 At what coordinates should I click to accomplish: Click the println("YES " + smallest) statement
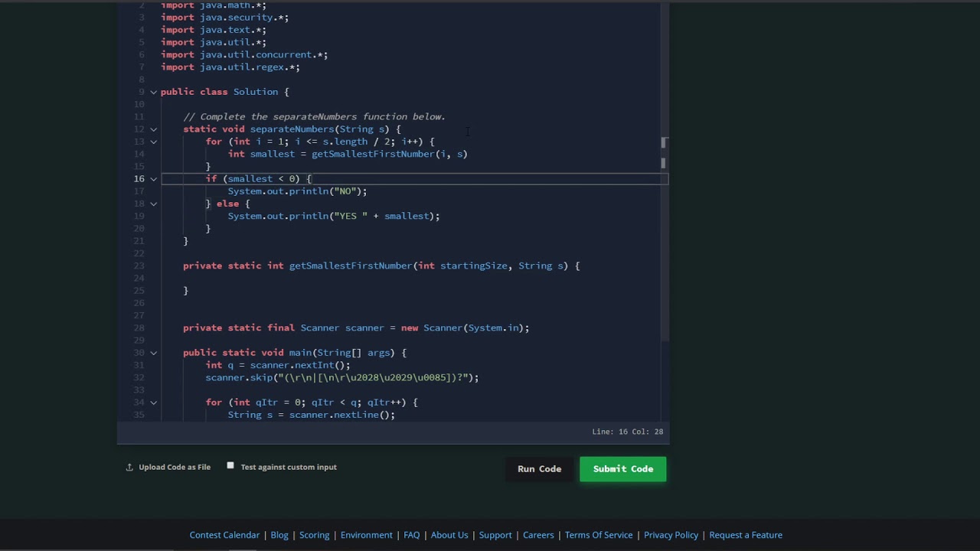point(334,216)
